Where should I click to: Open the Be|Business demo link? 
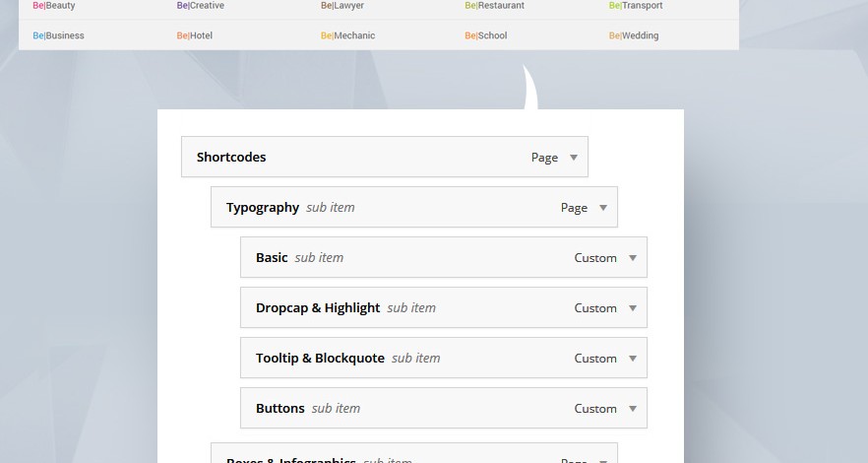[58, 36]
